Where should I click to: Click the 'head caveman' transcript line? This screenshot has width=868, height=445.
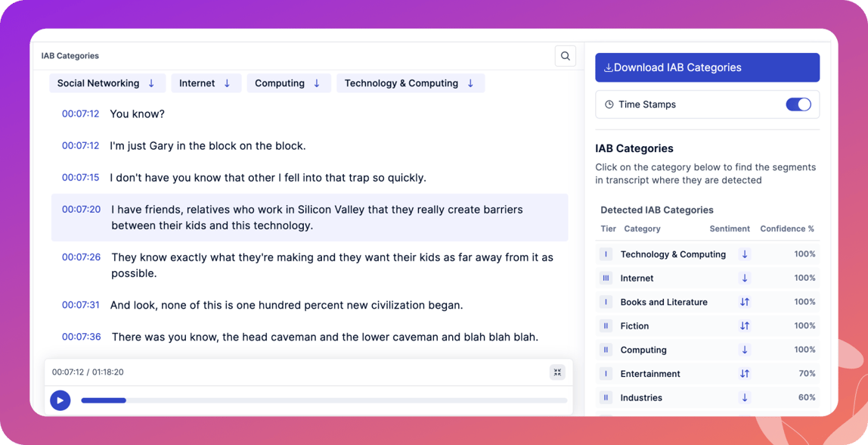coord(325,336)
